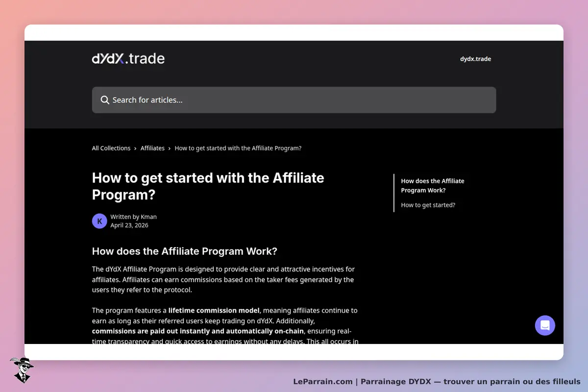Click the bold lifetime commission model text

pyautogui.click(x=215, y=310)
